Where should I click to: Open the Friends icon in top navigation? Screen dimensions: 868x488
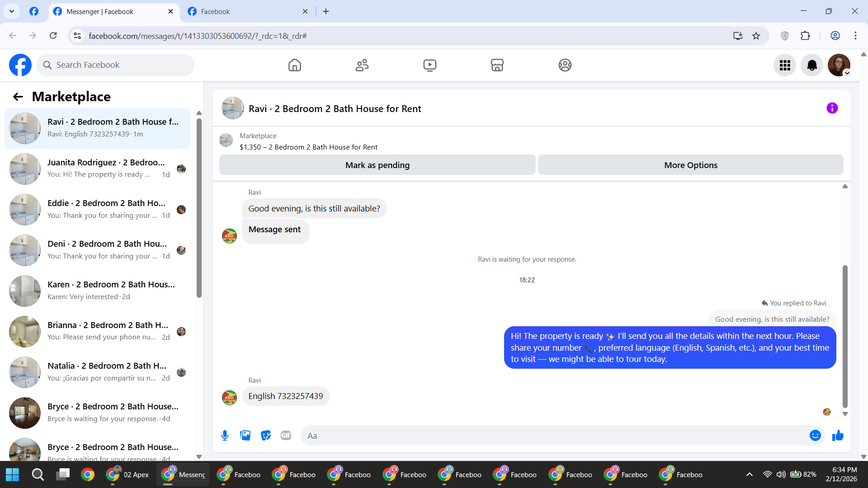362,65
